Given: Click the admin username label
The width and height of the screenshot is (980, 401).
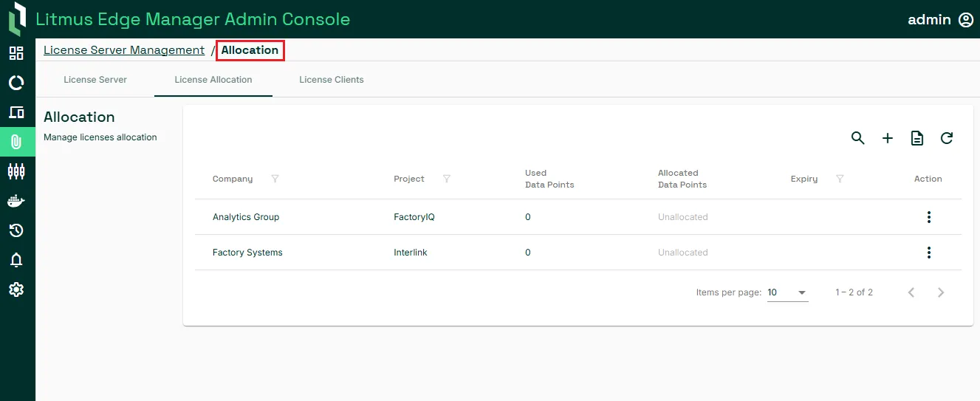Looking at the screenshot, I should [x=929, y=20].
